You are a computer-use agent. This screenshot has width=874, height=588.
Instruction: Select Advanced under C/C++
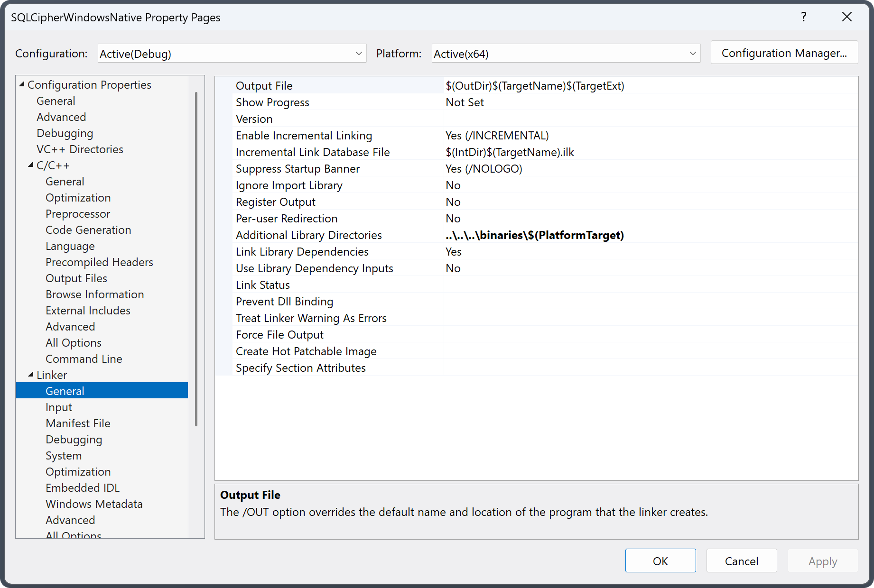70,327
